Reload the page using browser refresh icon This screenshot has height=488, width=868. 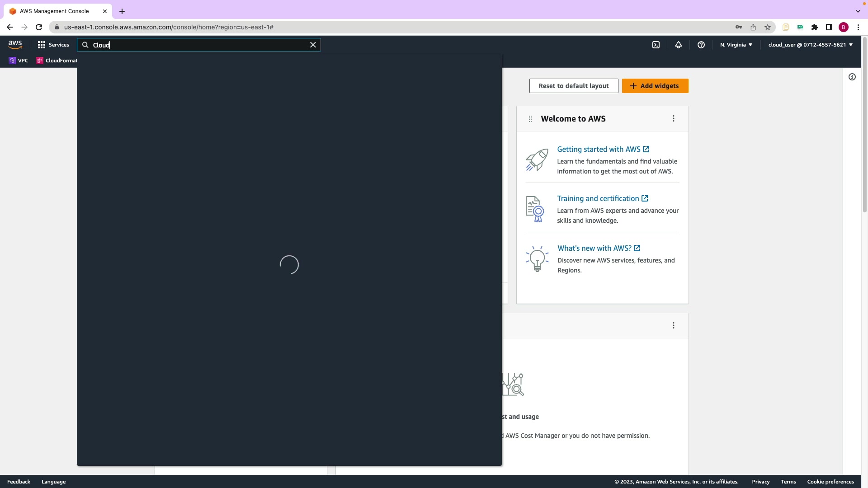39,27
